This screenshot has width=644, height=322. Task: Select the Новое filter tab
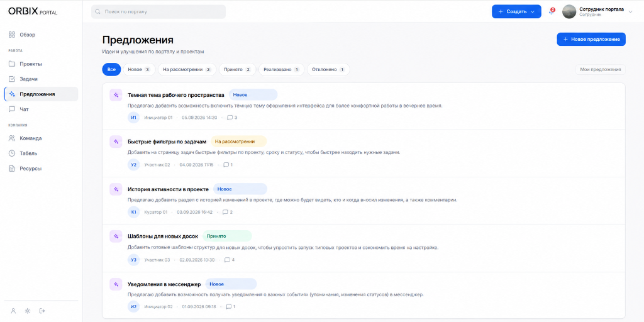pos(139,69)
